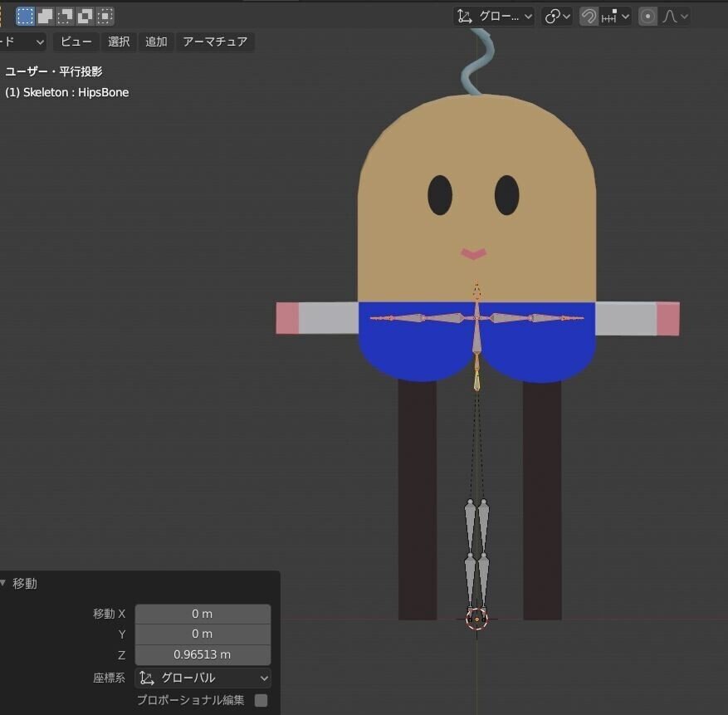The image size is (728, 715).
Task: Click the 追加 menu to add a bone
Action: point(156,42)
